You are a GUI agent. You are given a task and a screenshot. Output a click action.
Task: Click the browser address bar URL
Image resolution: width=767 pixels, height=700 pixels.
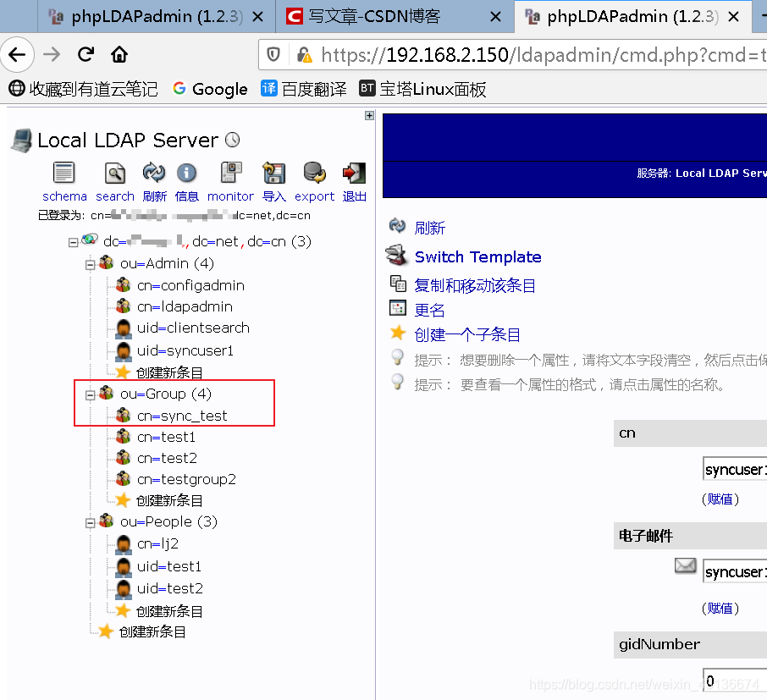point(543,55)
